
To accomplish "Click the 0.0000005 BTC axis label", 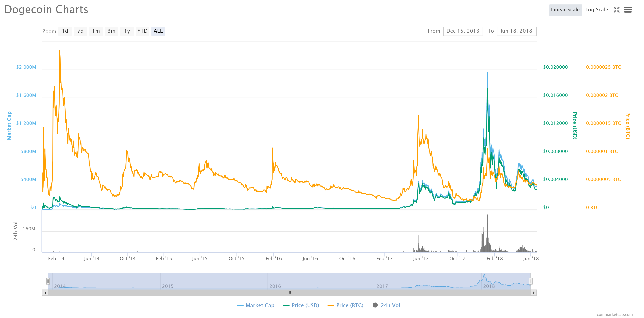I will (604, 180).
